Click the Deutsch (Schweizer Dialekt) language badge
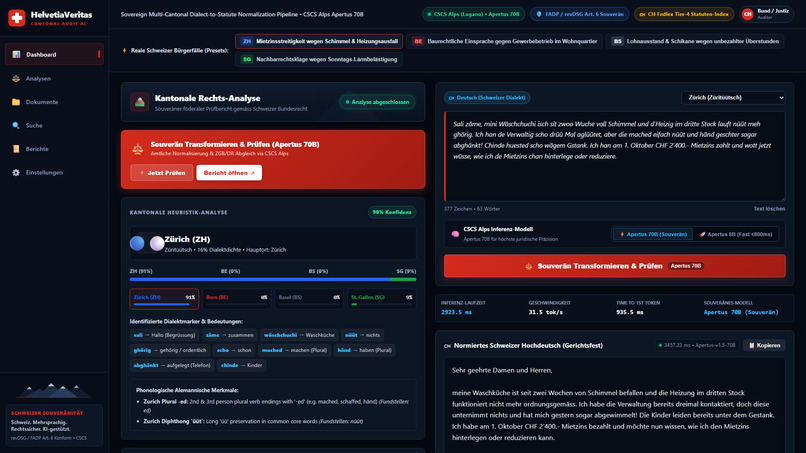 pyautogui.click(x=487, y=98)
